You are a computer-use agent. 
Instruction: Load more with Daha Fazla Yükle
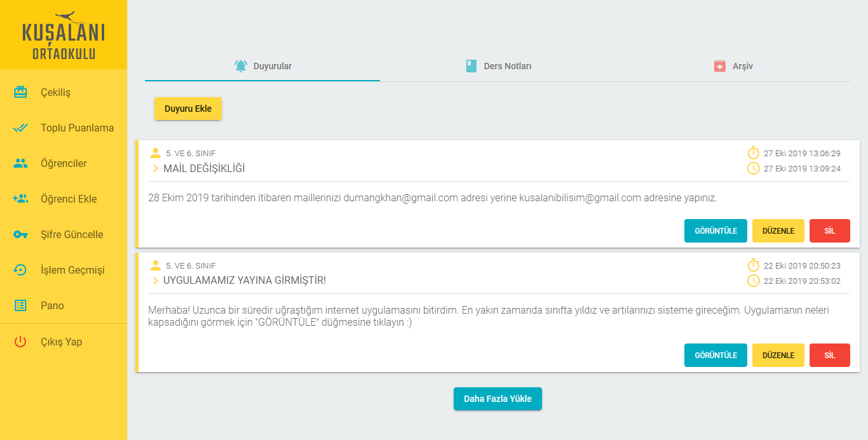click(x=498, y=399)
